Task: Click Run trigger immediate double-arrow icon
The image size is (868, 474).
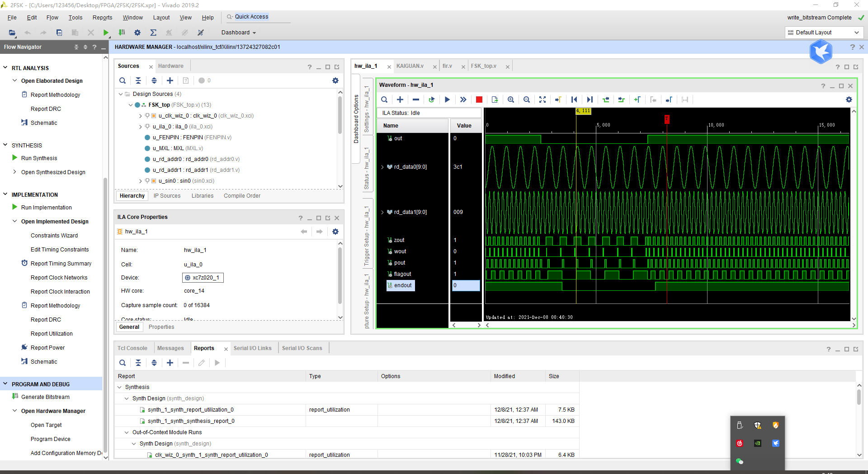Action: click(463, 100)
